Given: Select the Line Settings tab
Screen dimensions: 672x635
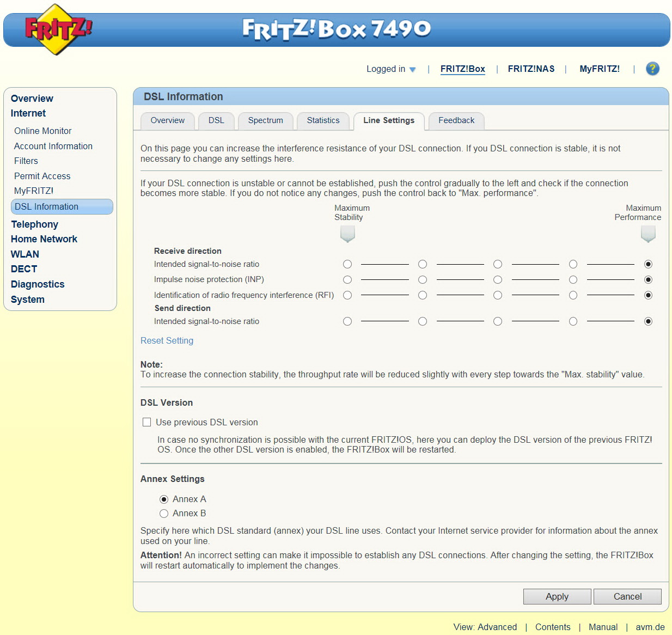Looking at the screenshot, I should [x=389, y=121].
